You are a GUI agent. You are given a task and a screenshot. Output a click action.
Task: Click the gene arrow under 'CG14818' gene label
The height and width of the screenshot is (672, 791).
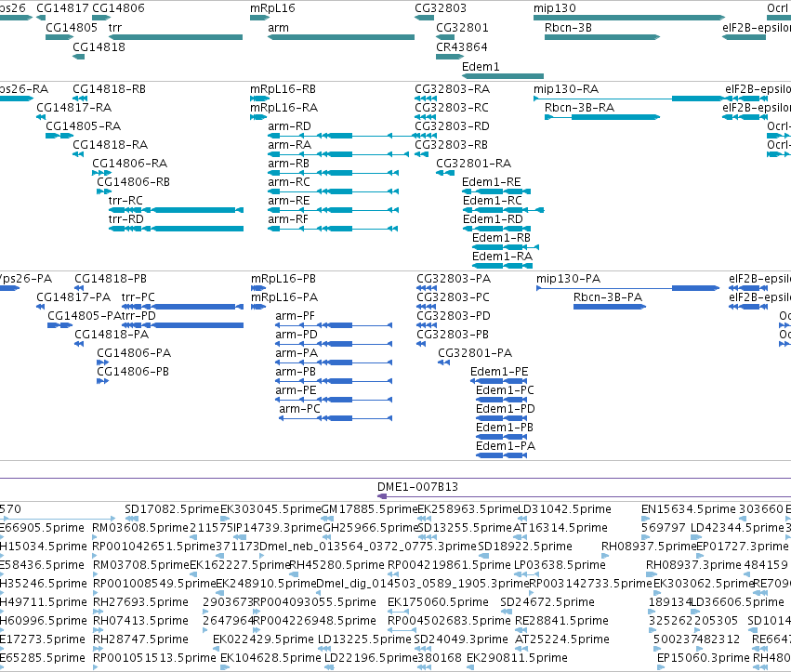tap(79, 57)
